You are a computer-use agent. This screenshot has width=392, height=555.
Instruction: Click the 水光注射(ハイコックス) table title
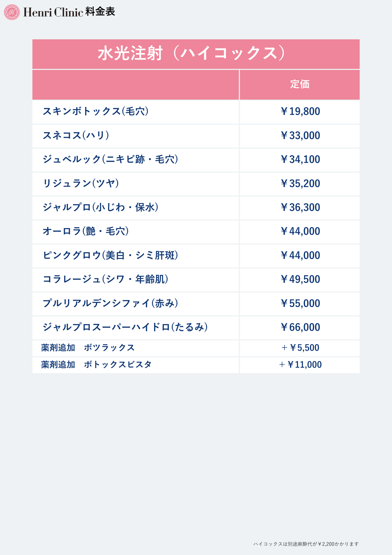(191, 53)
